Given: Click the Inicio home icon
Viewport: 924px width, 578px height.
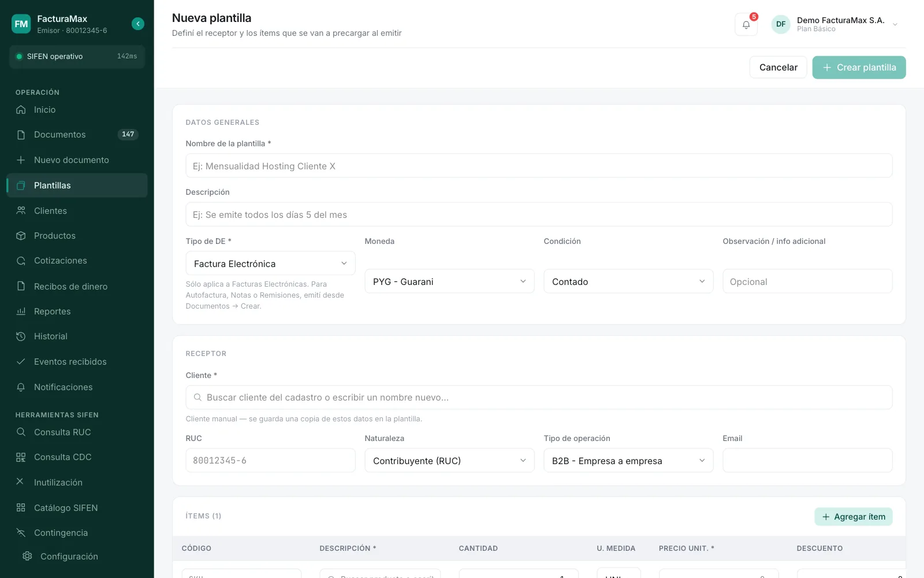Looking at the screenshot, I should pos(21,110).
